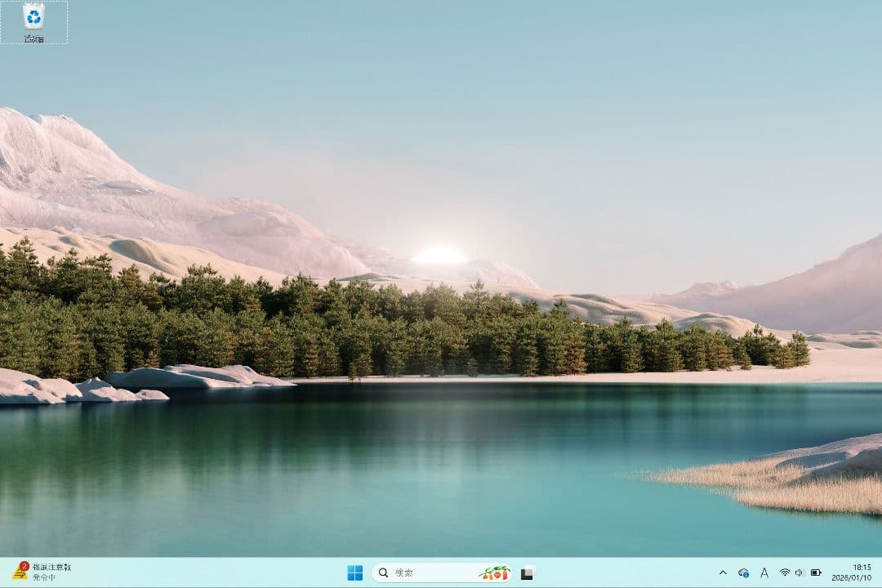Click the red notification badge on the weather widget
The height and width of the screenshot is (588, 882).
24,565
